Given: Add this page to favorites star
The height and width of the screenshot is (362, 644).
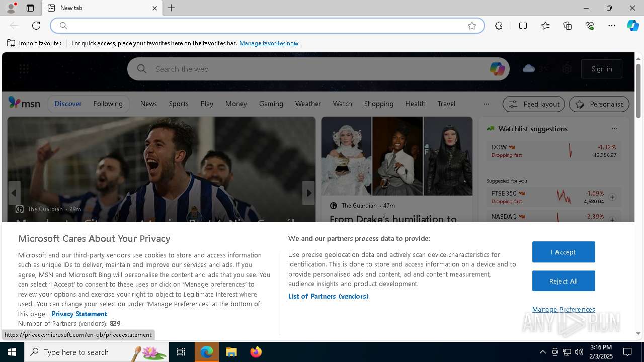Looking at the screenshot, I should [472, 26].
